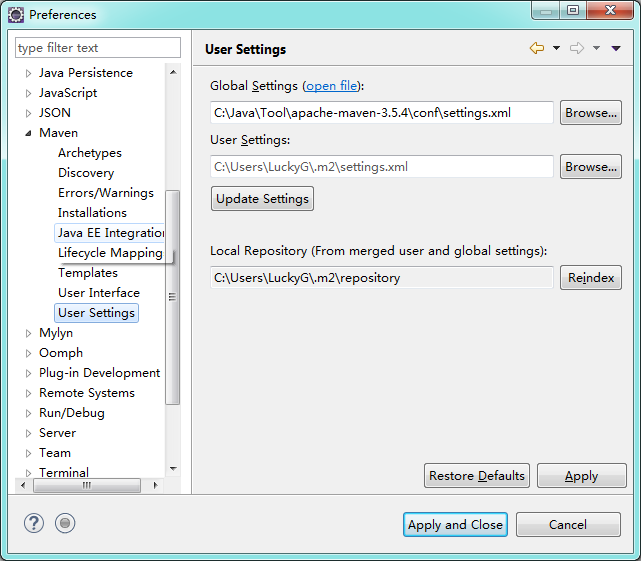The width and height of the screenshot is (641, 561).
Task: Click the horizontal scroll left arrow
Action: point(23,485)
